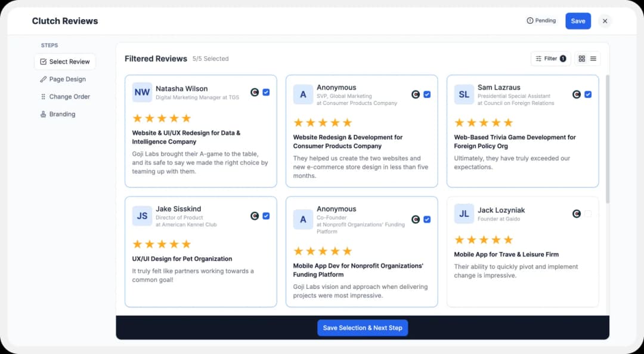Select Jack Lozyniak's review checkbox
This screenshot has height=354, width=644.
click(588, 214)
